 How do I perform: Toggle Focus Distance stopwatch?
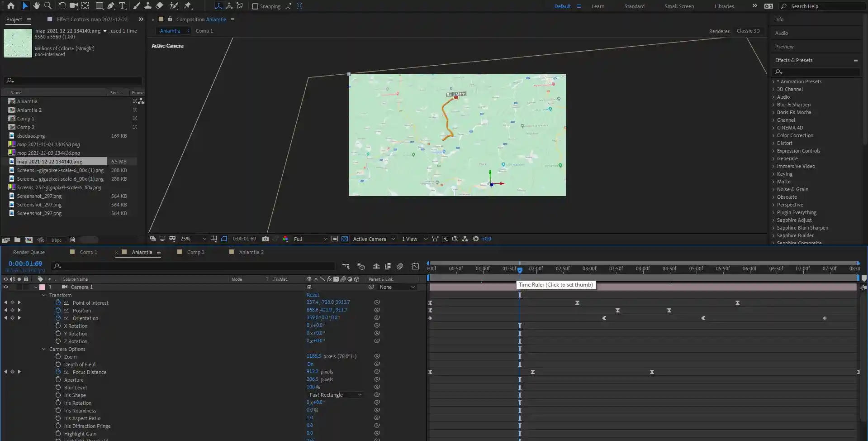pyautogui.click(x=58, y=372)
